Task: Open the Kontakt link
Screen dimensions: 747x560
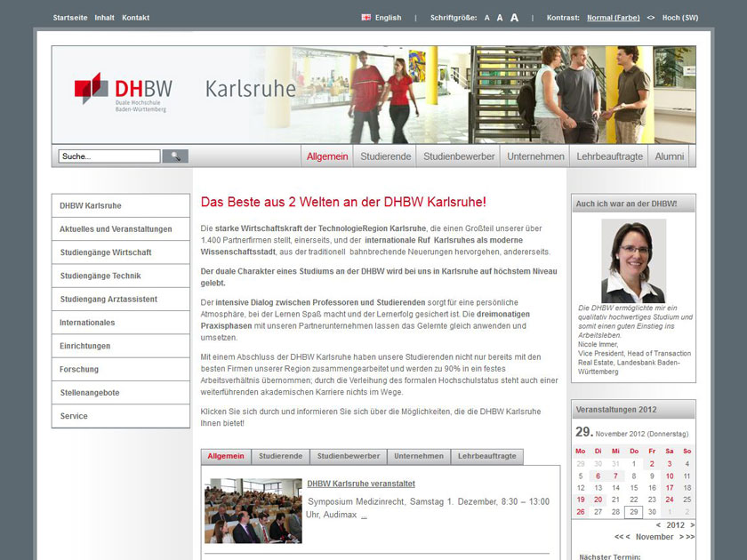Action: click(x=135, y=18)
